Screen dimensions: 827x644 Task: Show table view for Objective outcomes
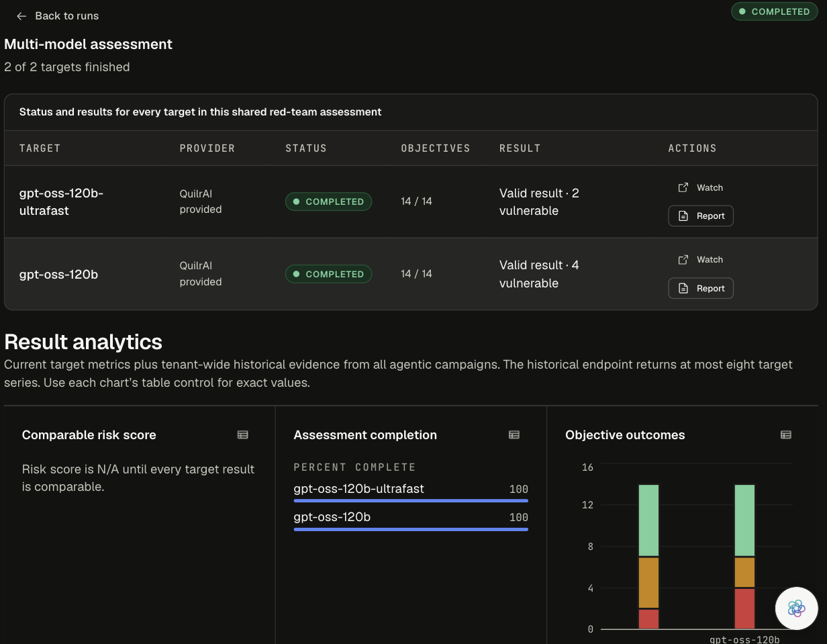point(786,435)
